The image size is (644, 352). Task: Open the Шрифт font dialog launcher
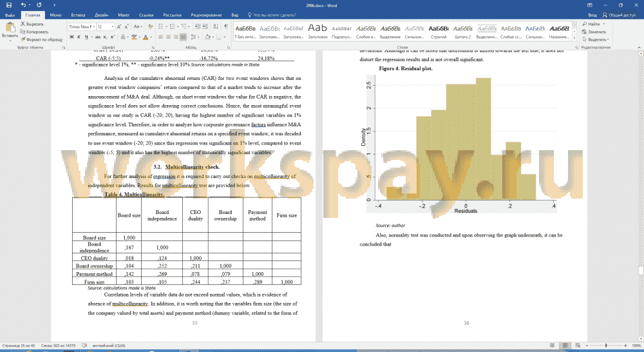pyautogui.click(x=153, y=48)
